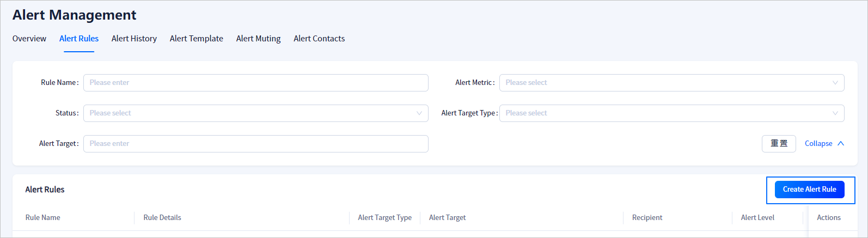Click the Alert Level column header

click(757, 218)
